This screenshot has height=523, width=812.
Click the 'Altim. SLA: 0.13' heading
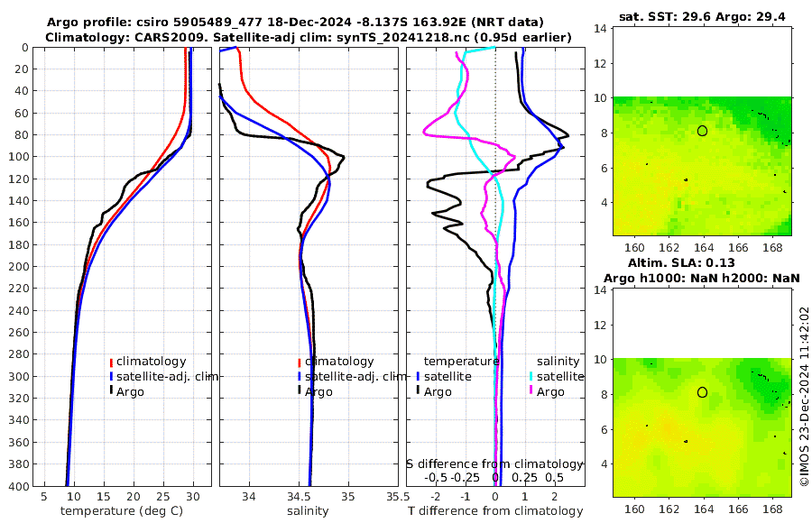click(681, 262)
